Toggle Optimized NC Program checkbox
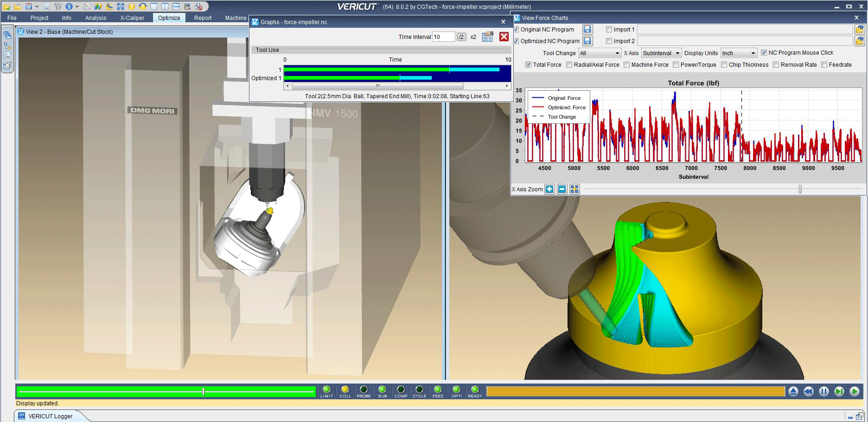The height and width of the screenshot is (422, 868). click(x=516, y=41)
